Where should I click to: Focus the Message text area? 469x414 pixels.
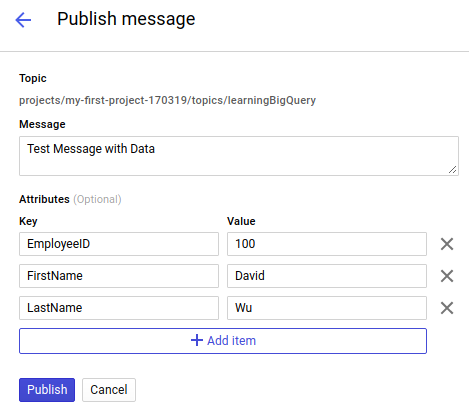[239, 156]
